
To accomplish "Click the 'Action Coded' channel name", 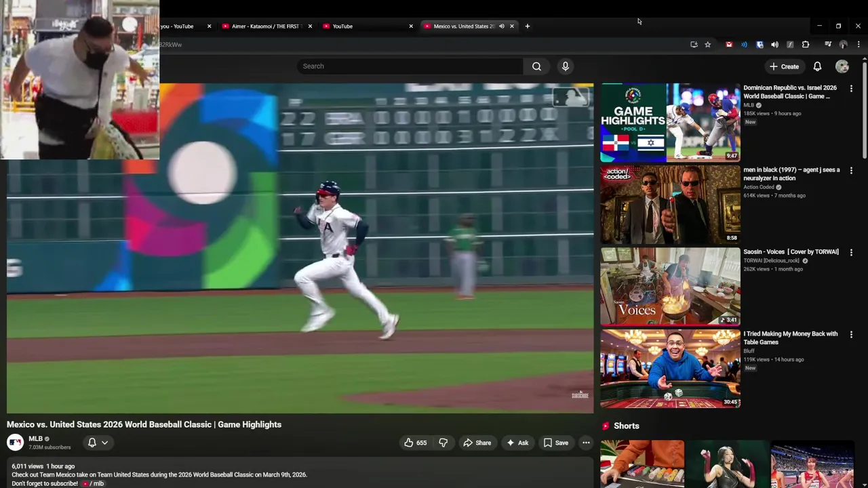I will (x=759, y=187).
